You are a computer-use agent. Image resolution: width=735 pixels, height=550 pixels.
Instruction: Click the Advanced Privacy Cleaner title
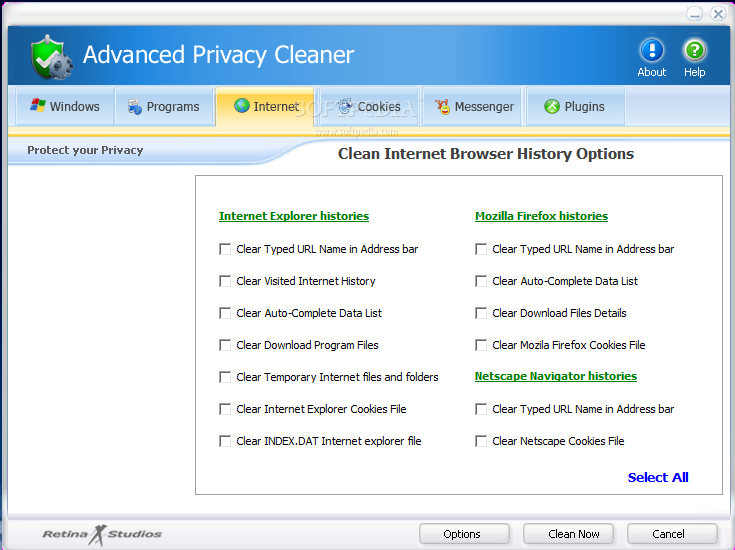click(x=218, y=54)
